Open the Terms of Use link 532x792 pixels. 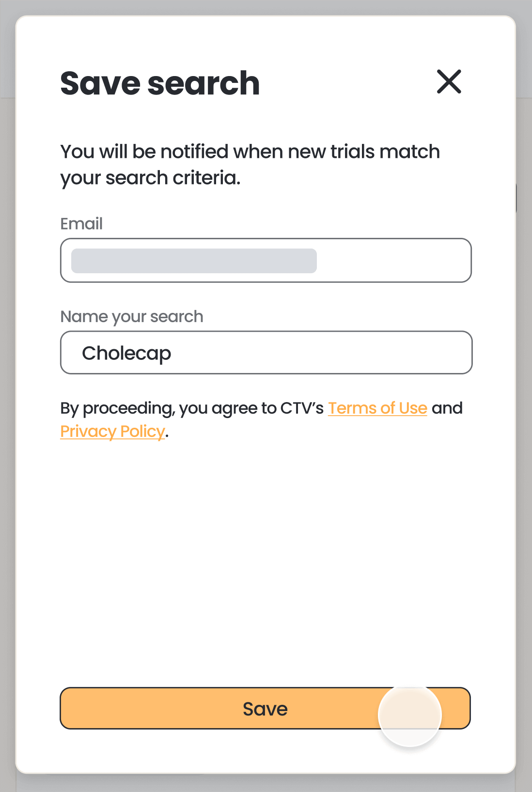pos(377,408)
